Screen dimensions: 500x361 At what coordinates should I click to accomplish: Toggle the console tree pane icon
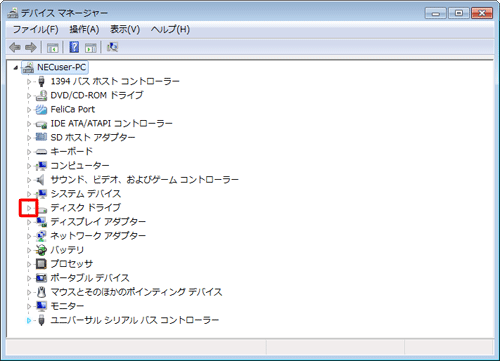(x=53, y=47)
